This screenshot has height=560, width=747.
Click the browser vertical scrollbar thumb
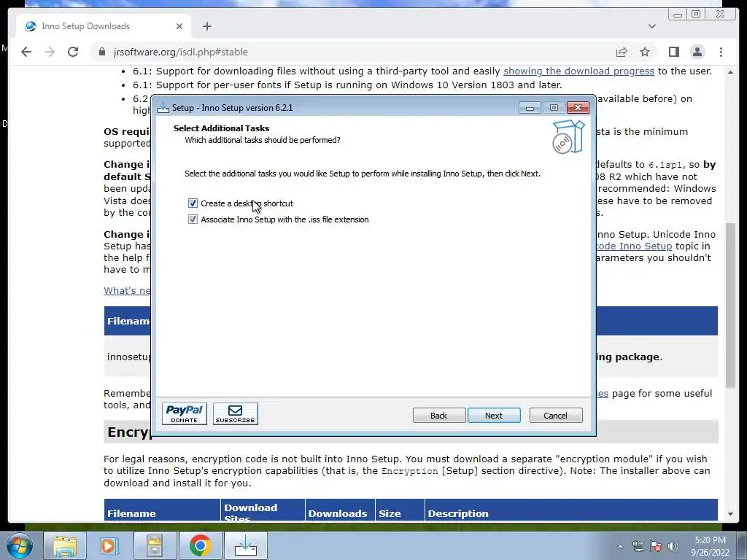[x=730, y=305]
